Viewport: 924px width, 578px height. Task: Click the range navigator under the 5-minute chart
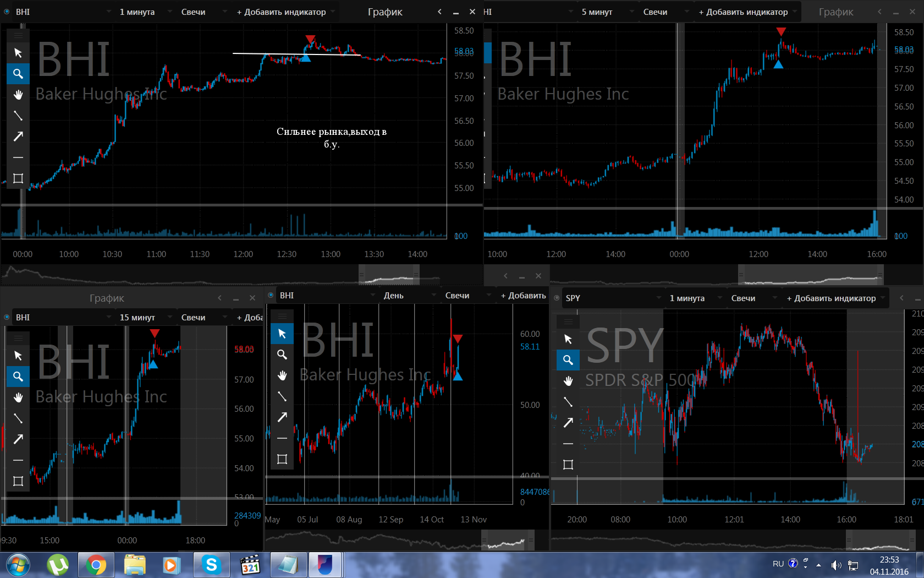tap(737, 274)
